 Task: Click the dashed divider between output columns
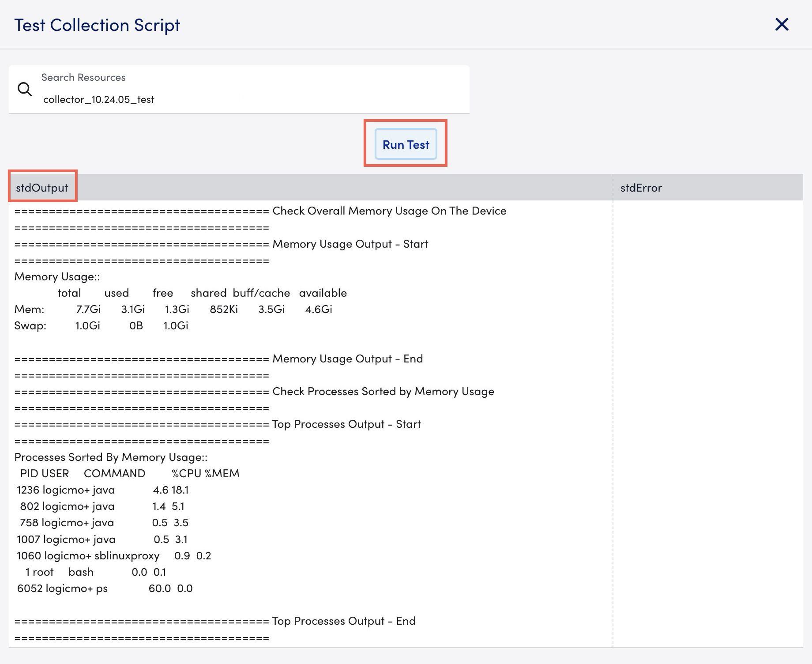[x=614, y=397]
